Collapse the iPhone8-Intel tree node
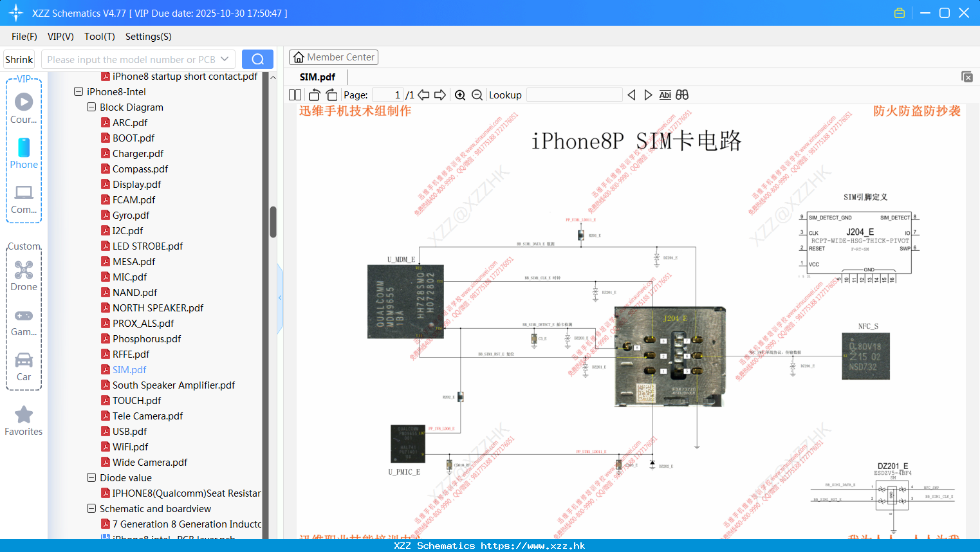The width and height of the screenshot is (980, 552). [x=79, y=92]
